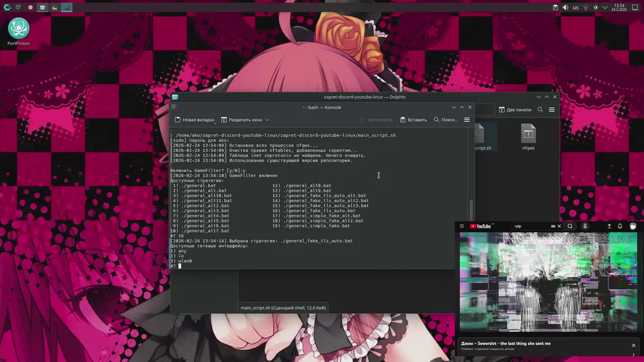Click 'Новая вкладка' in Konsole toolbar
644x362 pixels.
pyautogui.click(x=195, y=120)
